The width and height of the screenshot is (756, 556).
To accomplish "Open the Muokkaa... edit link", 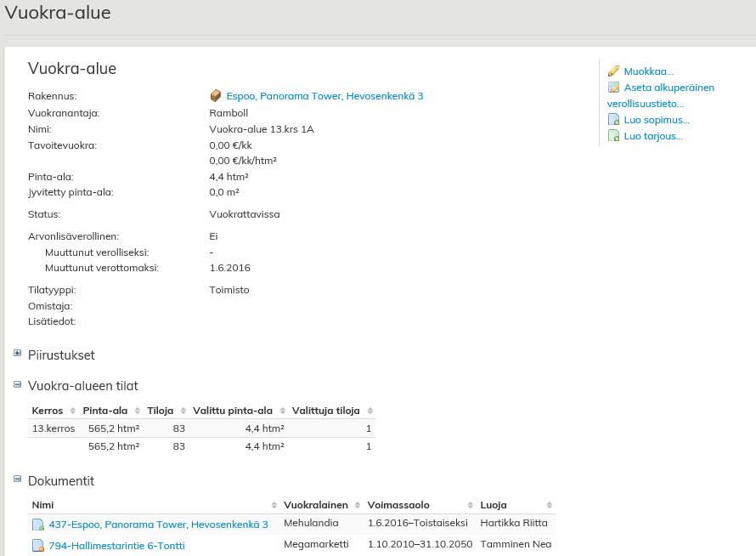I will click(648, 71).
